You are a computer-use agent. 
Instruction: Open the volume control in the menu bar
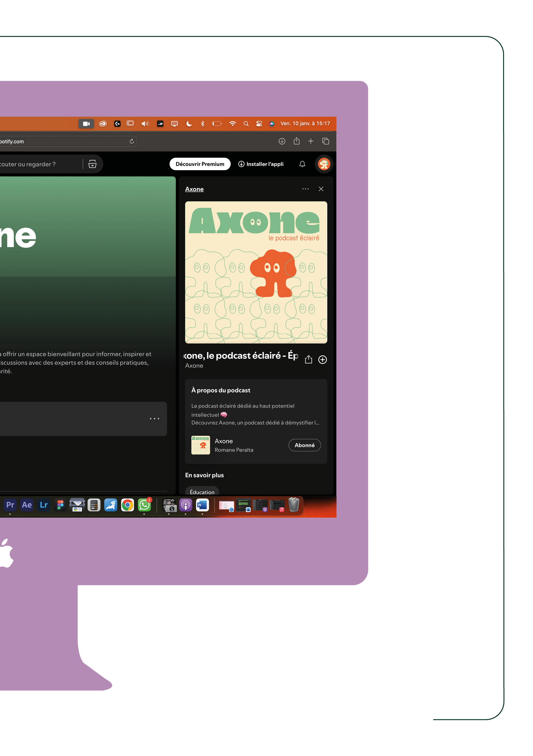click(x=145, y=124)
